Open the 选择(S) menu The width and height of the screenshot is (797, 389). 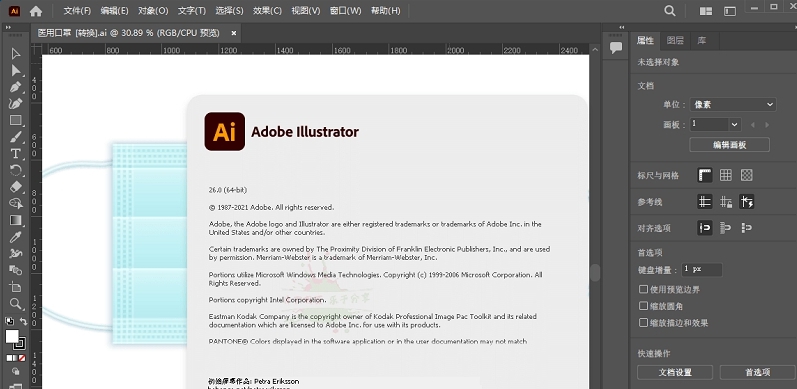229,11
